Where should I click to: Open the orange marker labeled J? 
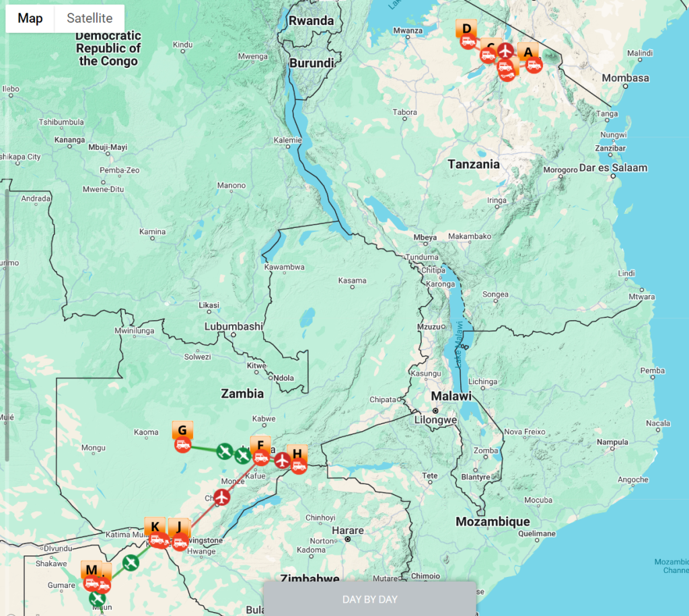(179, 527)
